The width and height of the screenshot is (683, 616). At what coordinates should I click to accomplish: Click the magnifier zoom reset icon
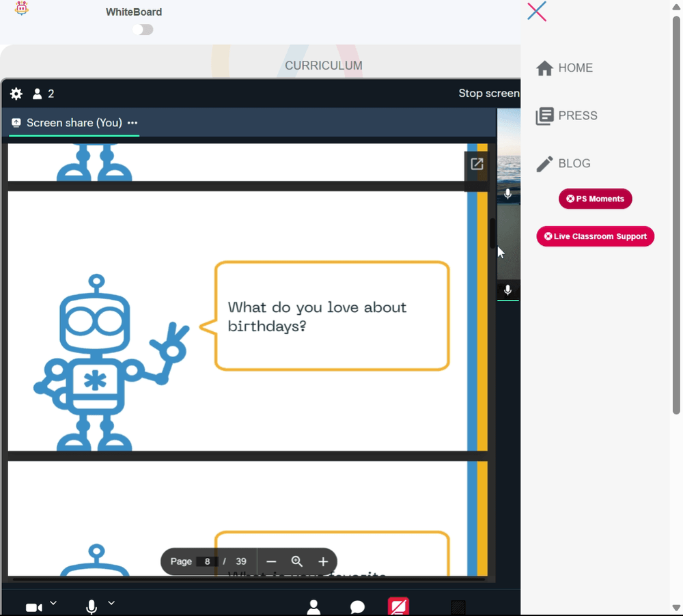pos(296,561)
